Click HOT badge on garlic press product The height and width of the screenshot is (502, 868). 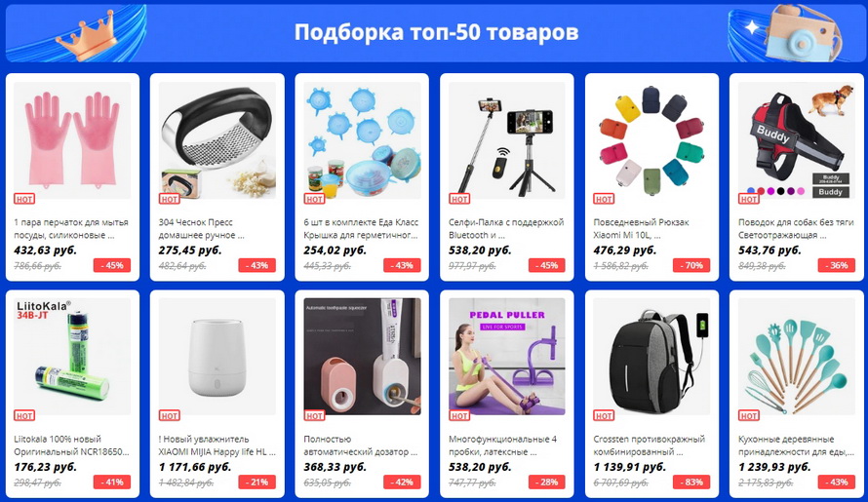(x=169, y=199)
